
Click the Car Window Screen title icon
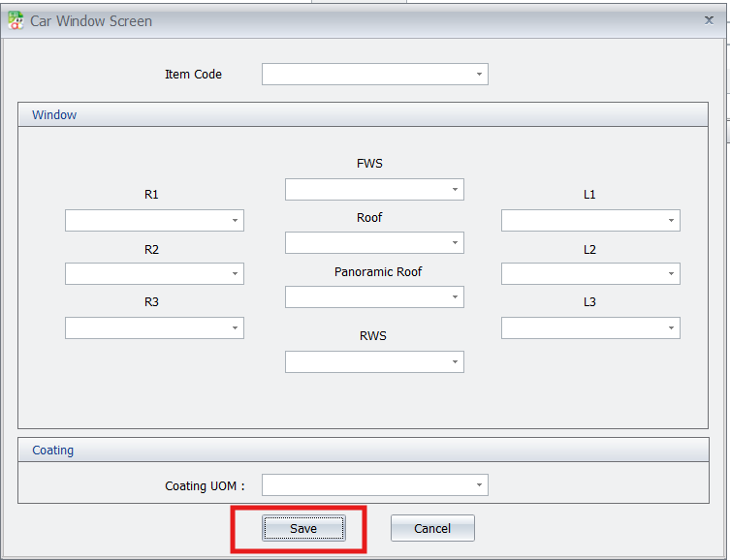(x=16, y=20)
